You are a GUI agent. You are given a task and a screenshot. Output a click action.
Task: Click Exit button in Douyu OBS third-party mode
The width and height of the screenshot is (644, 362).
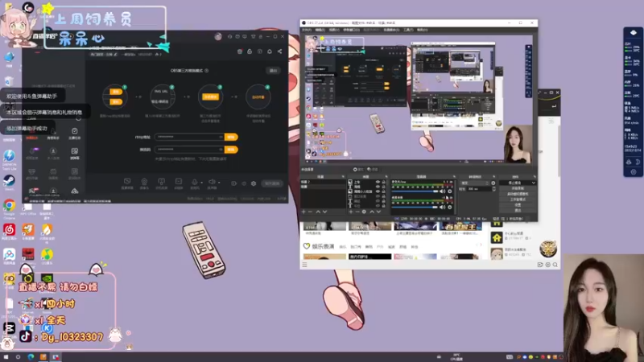(273, 71)
